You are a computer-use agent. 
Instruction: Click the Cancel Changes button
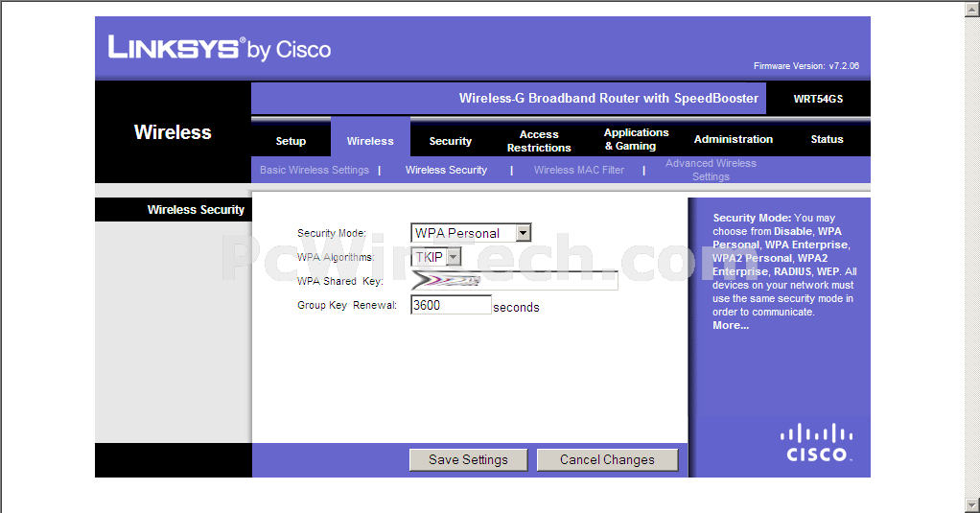[607, 460]
